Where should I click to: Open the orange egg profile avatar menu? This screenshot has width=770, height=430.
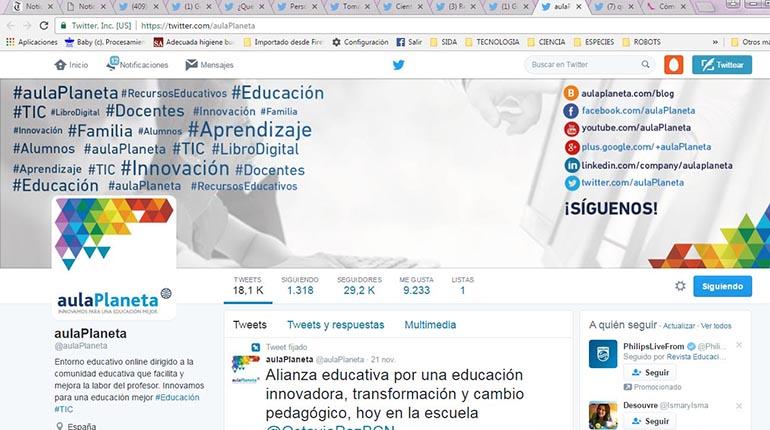673,65
